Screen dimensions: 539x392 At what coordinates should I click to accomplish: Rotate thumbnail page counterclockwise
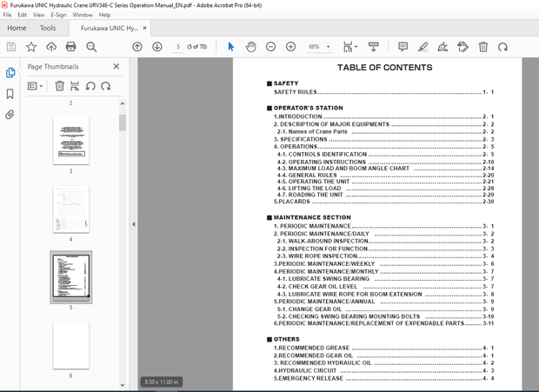90,86
